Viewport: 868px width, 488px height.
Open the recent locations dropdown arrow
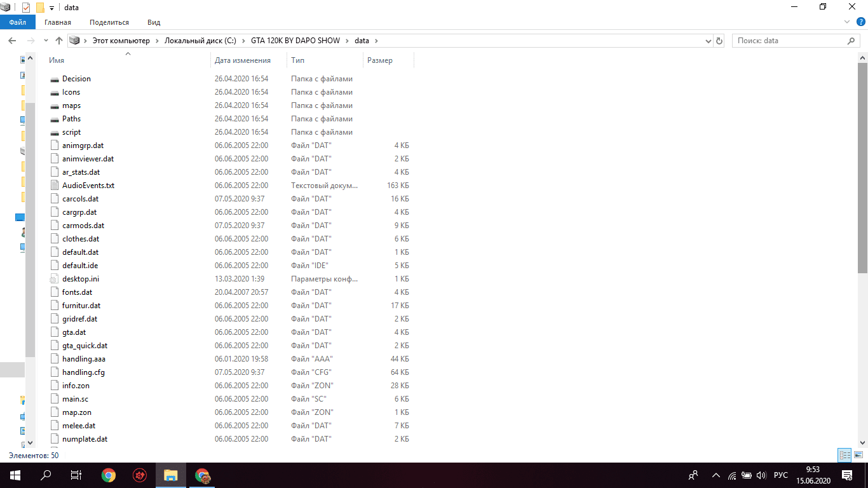[46, 41]
